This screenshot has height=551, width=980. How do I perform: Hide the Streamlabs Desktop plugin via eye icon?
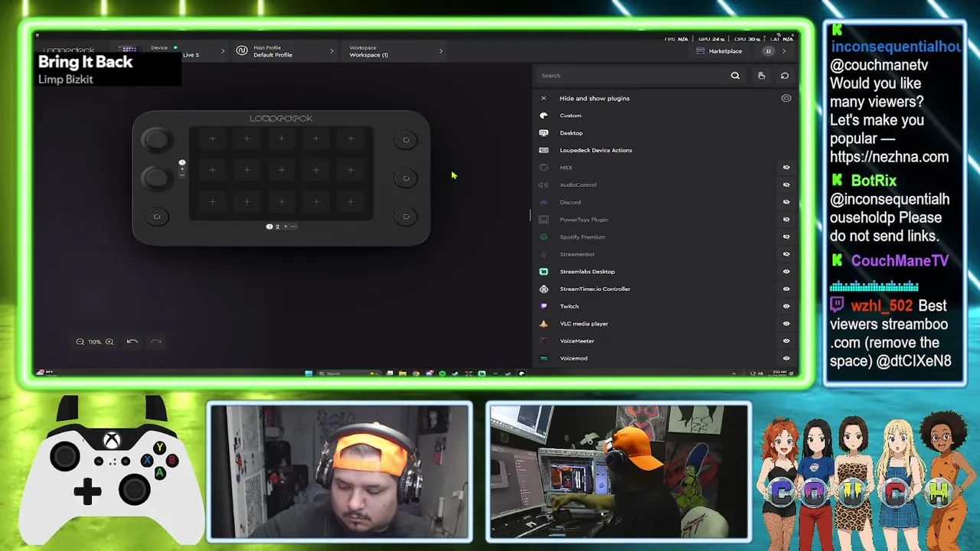[786, 272]
